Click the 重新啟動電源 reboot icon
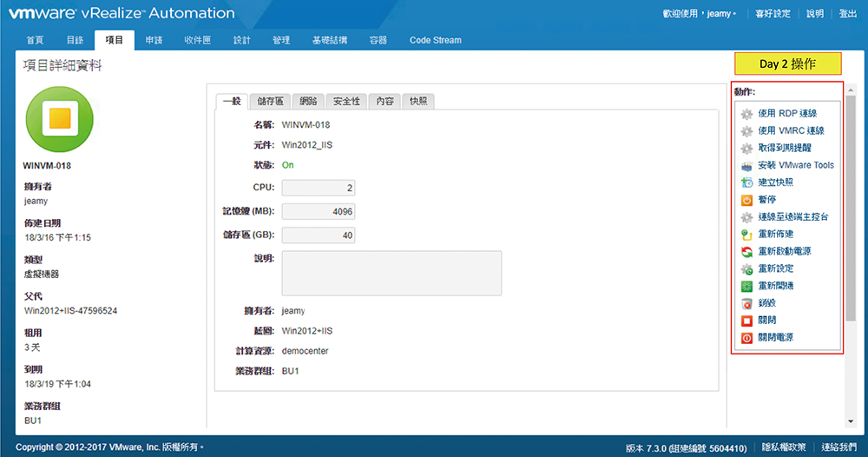Image resolution: width=868 pixels, height=457 pixels. pyautogui.click(x=746, y=251)
